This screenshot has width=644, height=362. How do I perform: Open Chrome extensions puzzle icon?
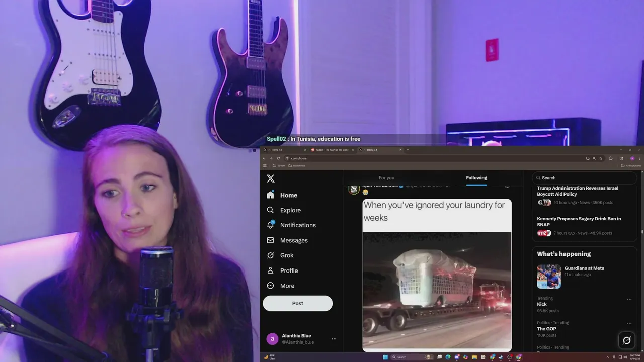(611, 158)
